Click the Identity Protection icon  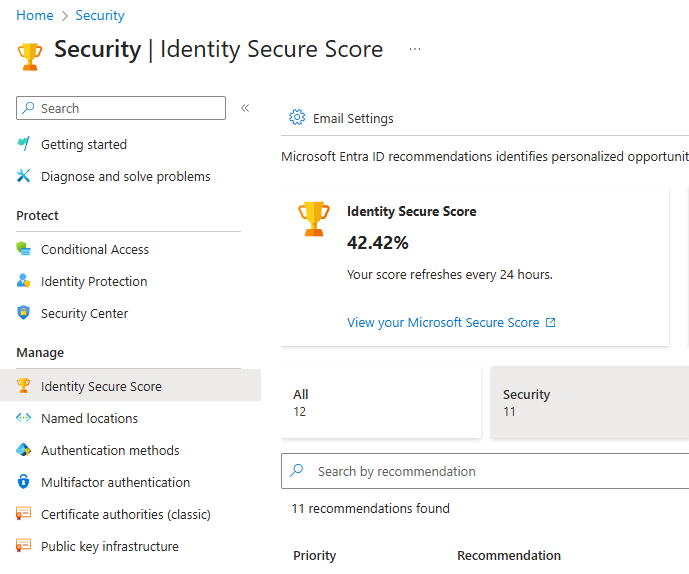(x=24, y=281)
